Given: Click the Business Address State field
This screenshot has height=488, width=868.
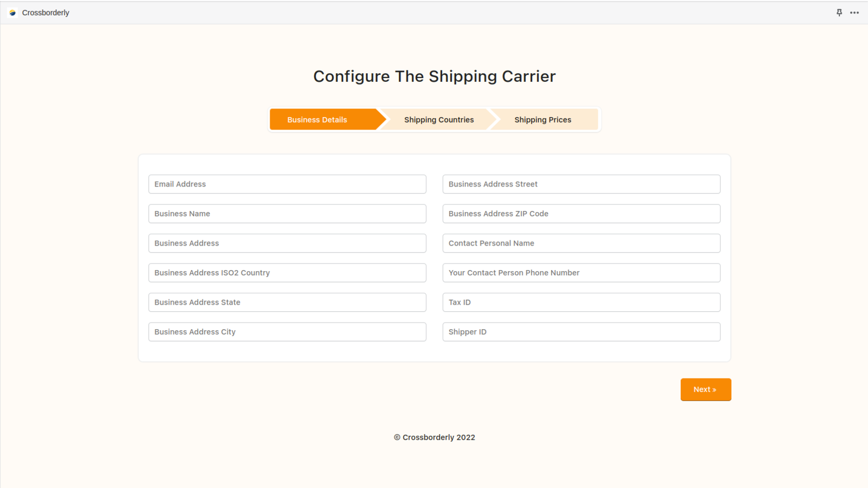Looking at the screenshot, I should tap(288, 302).
